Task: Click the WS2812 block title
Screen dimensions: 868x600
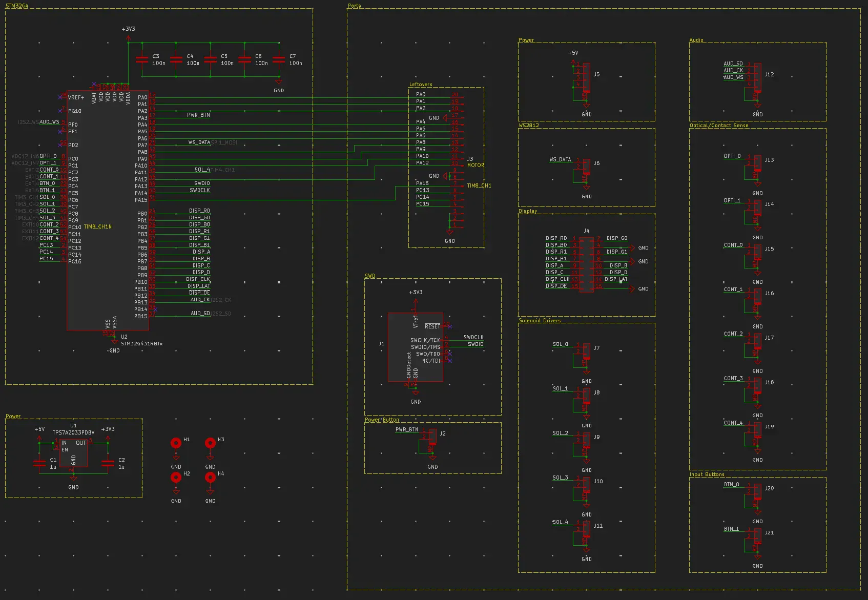Action: tap(529, 126)
